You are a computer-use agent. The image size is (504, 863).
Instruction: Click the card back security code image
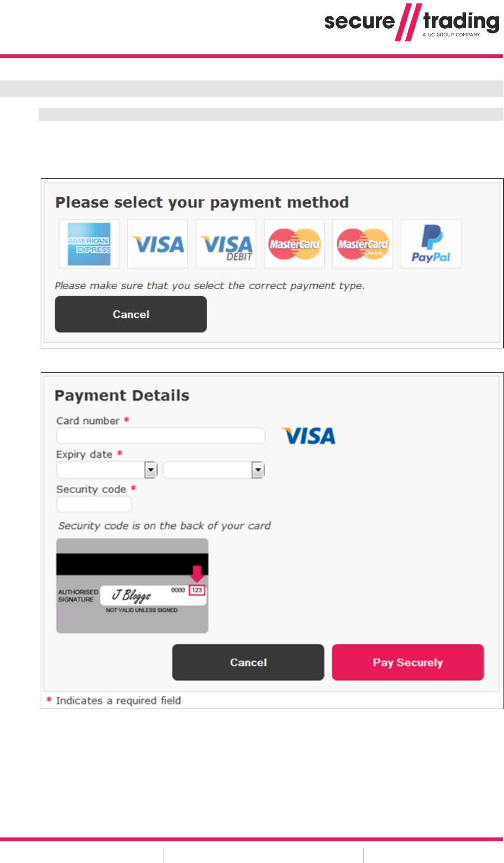click(x=132, y=585)
